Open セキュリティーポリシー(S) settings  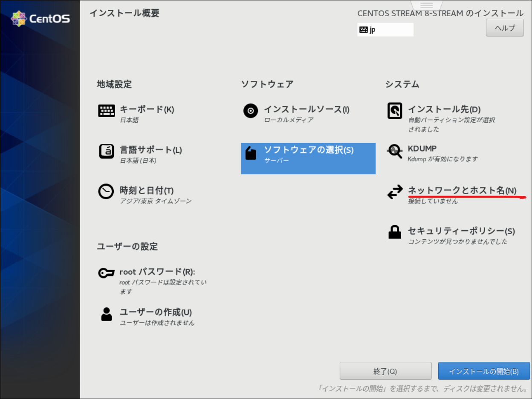[x=461, y=231]
